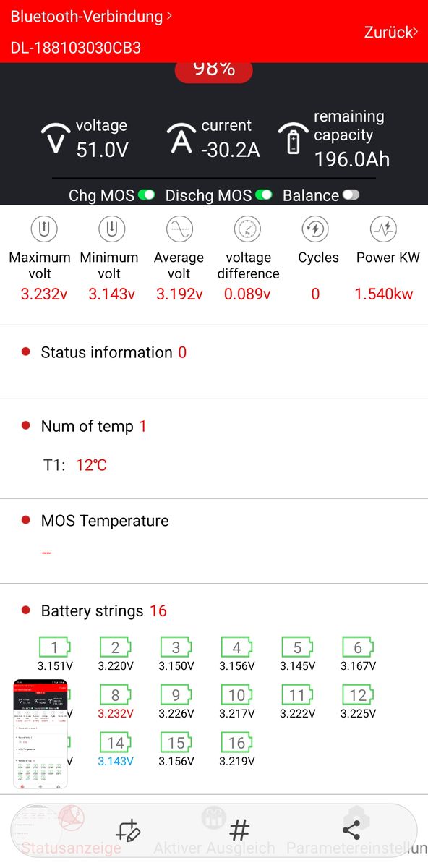Screen dimensions: 428x868
Task: Tap the Cycles icon
Action: (315, 230)
